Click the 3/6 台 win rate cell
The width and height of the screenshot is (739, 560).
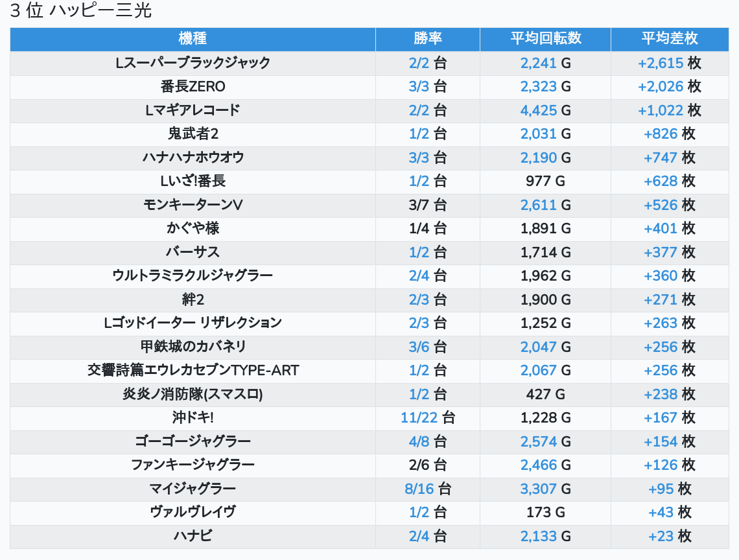click(x=427, y=347)
